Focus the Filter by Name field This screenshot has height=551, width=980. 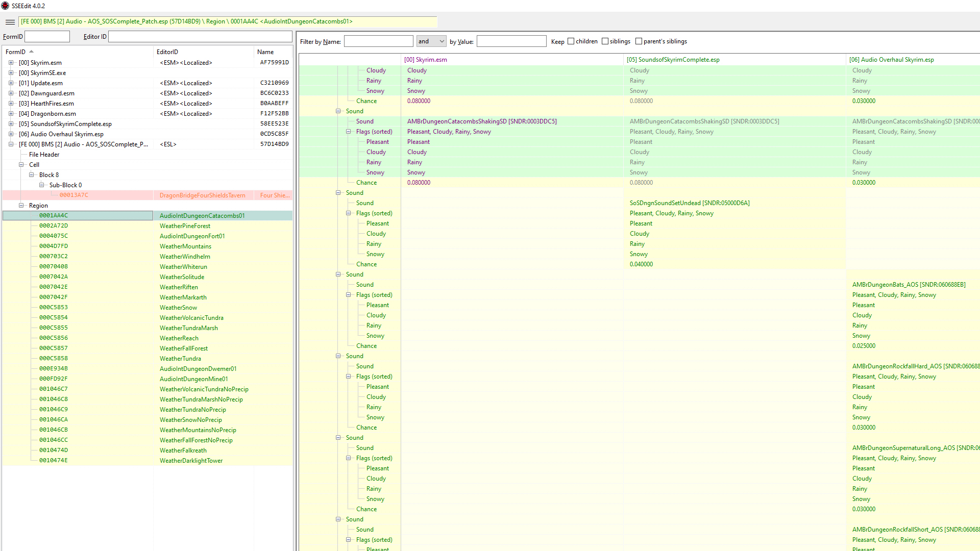click(x=378, y=41)
